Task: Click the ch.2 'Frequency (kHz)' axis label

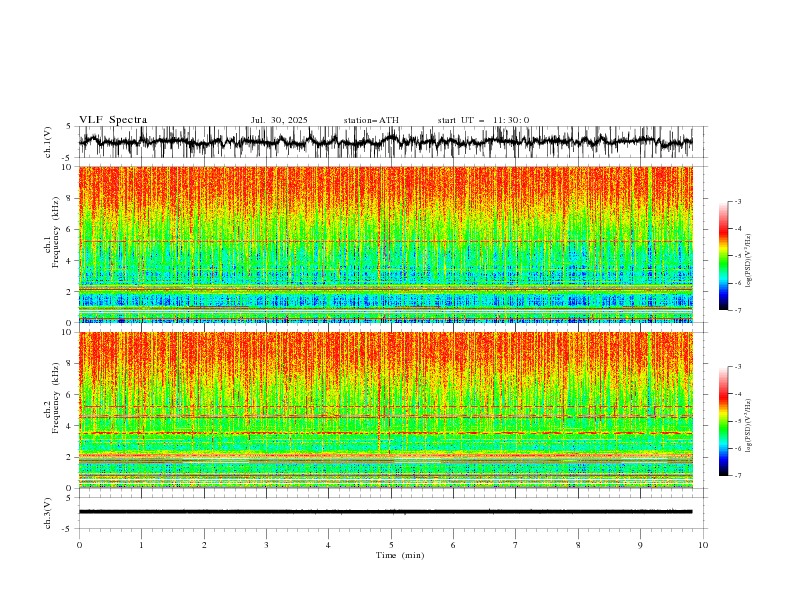Action: tap(56, 398)
